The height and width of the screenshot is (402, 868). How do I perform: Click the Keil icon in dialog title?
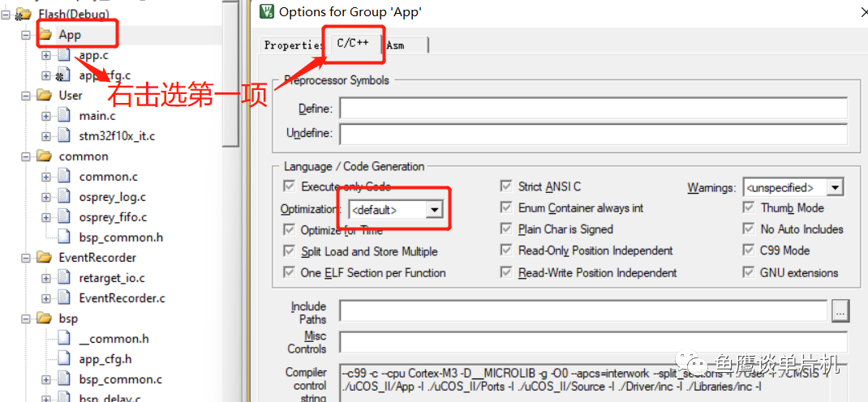267,11
